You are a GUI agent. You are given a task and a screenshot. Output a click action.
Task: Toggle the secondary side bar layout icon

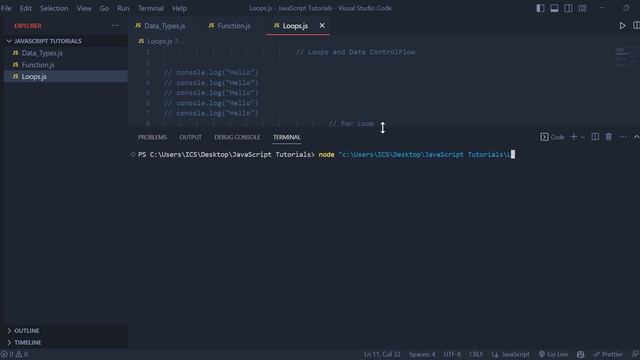coord(568,8)
